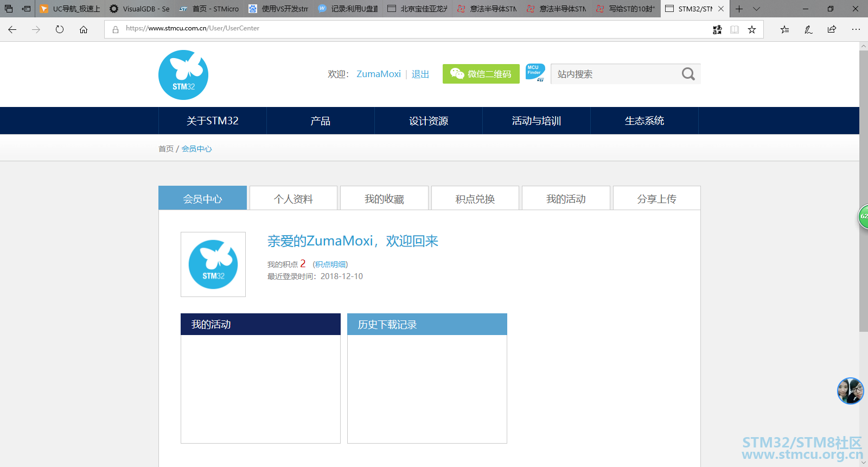Go to the browser home page
The image size is (868, 467).
(x=84, y=30)
